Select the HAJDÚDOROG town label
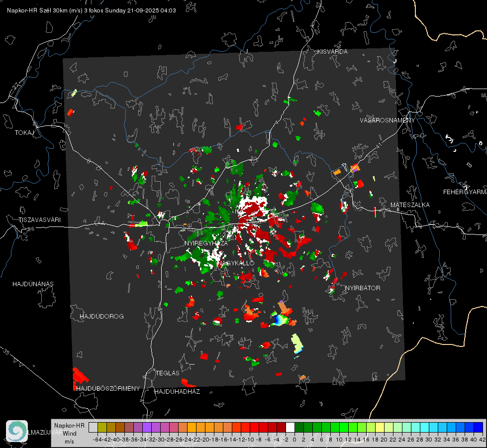 pyautogui.click(x=101, y=317)
